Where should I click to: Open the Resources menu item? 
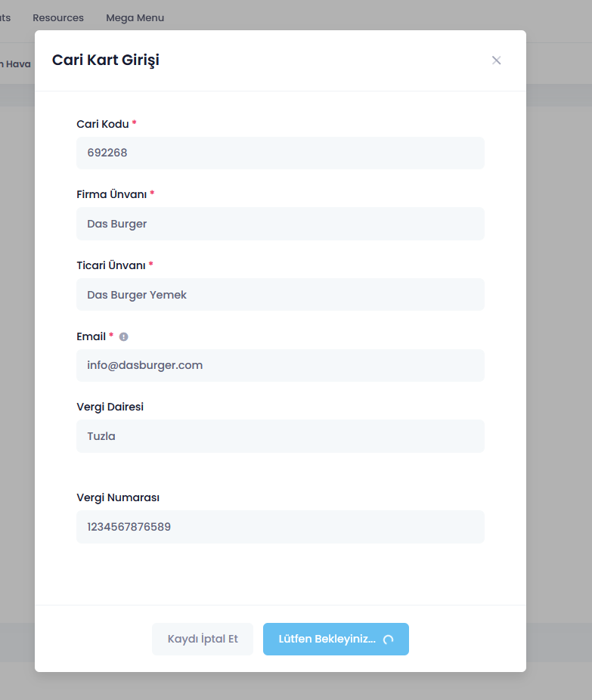pos(58,17)
